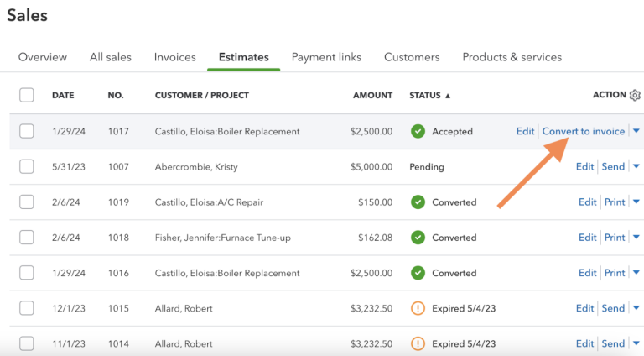Tick the checkbox for Abercrombie, Kristy estimate
Screen dimensions: 644x356
(27, 166)
